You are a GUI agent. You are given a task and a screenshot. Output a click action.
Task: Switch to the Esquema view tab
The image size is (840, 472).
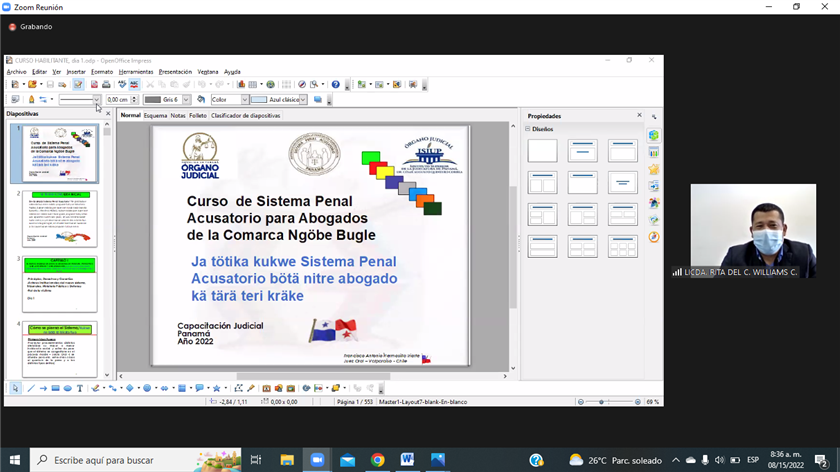point(155,116)
